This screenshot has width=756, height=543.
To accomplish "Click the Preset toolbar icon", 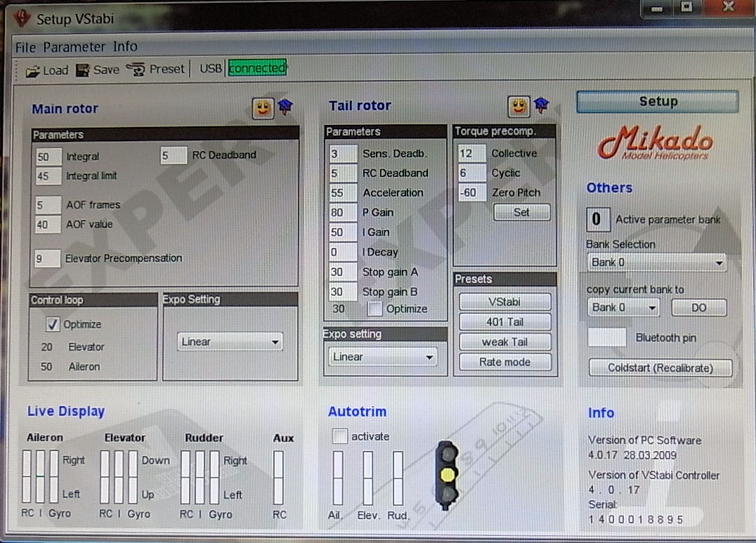I will point(136,70).
